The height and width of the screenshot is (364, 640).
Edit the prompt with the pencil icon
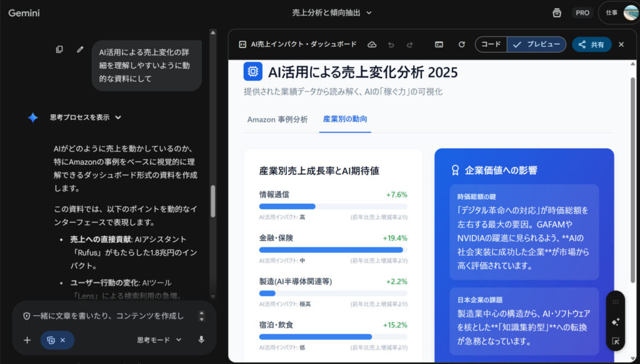pos(80,49)
